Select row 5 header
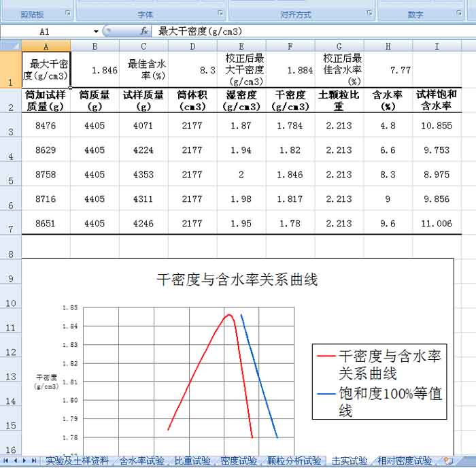 [10, 180]
